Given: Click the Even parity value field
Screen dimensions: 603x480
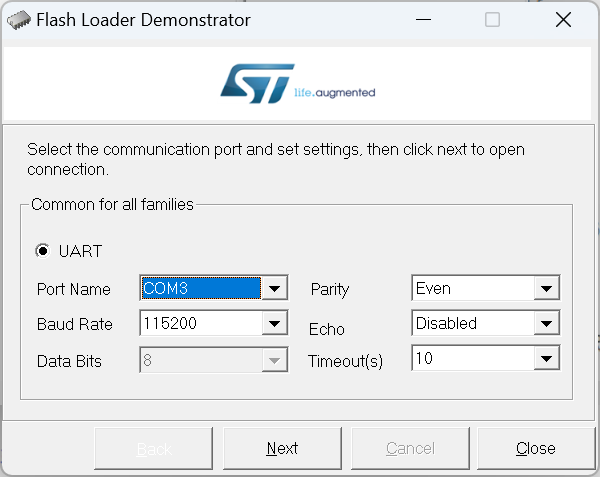Looking at the screenshot, I should click(474, 288).
